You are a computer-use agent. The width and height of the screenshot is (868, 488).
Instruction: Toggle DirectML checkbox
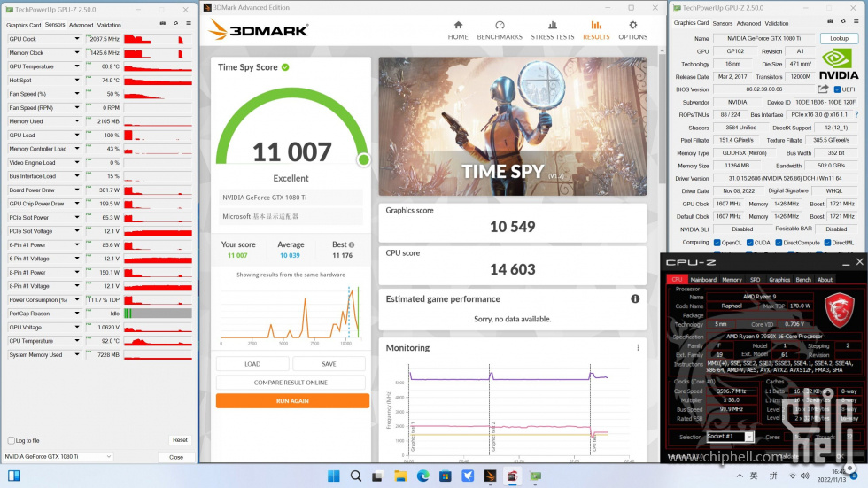(827, 243)
